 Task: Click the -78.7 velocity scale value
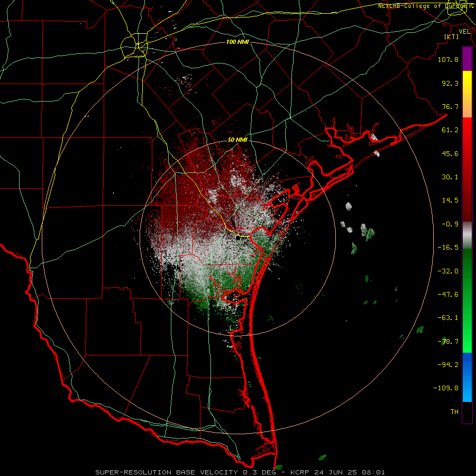tap(448, 341)
